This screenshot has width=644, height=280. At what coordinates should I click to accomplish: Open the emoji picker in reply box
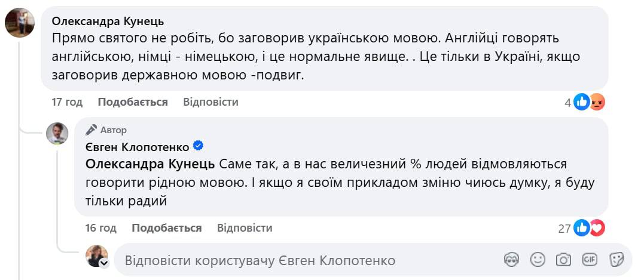click(538, 260)
